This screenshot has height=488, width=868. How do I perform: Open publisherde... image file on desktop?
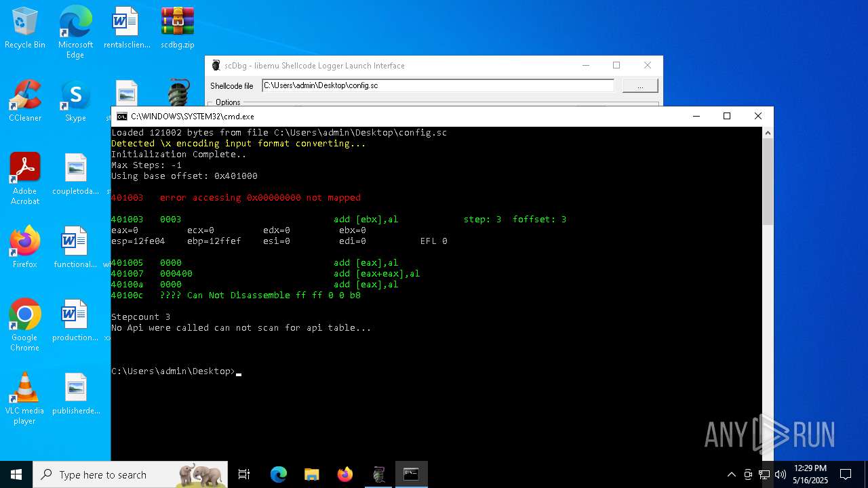[x=75, y=394]
